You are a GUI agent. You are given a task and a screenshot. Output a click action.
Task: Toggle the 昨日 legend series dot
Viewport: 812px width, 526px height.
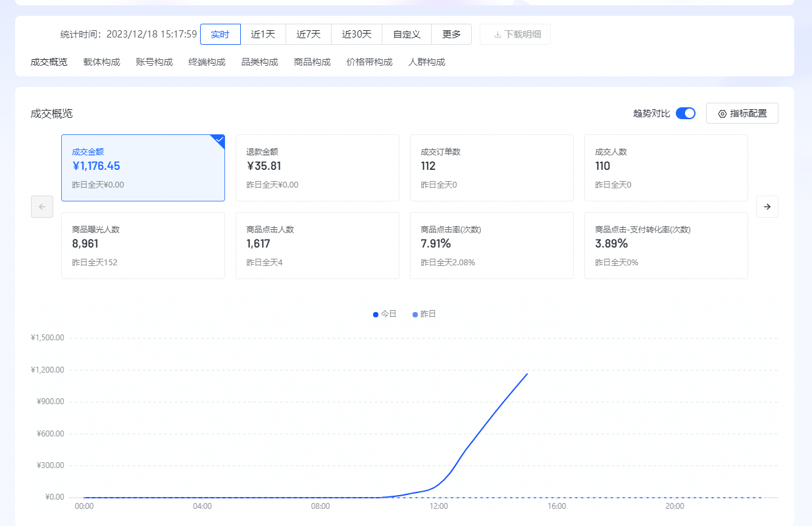pyautogui.click(x=415, y=314)
